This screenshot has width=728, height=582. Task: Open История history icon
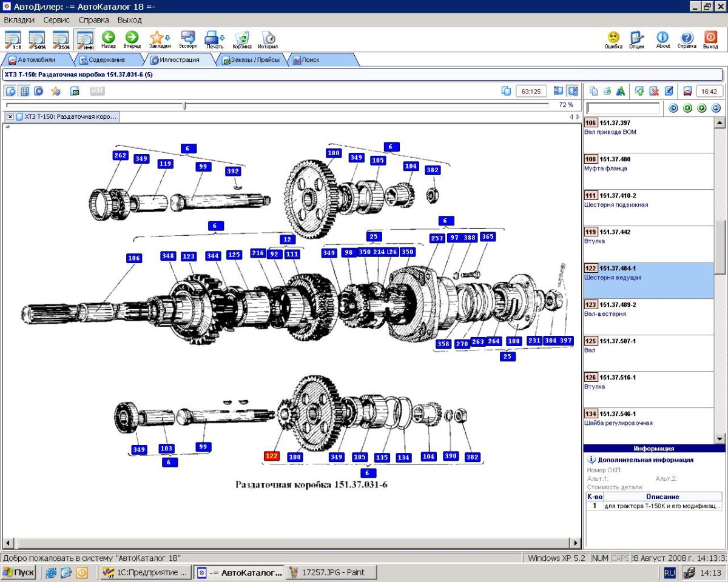[x=268, y=38]
